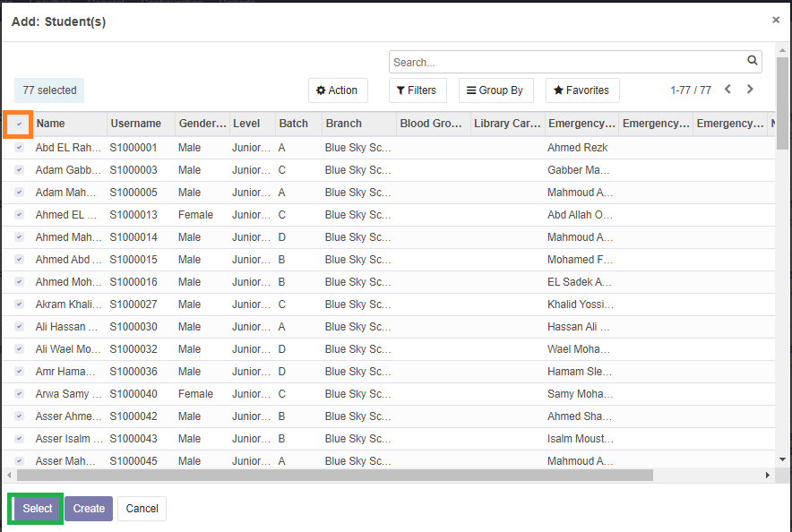Click emergency contact Hamam Sle…
The width and height of the screenshot is (792, 532).
[580, 372]
